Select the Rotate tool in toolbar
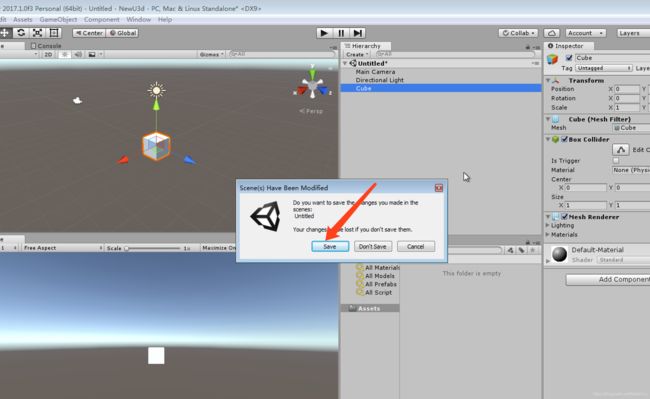 pyautogui.click(x=21, y=33)
